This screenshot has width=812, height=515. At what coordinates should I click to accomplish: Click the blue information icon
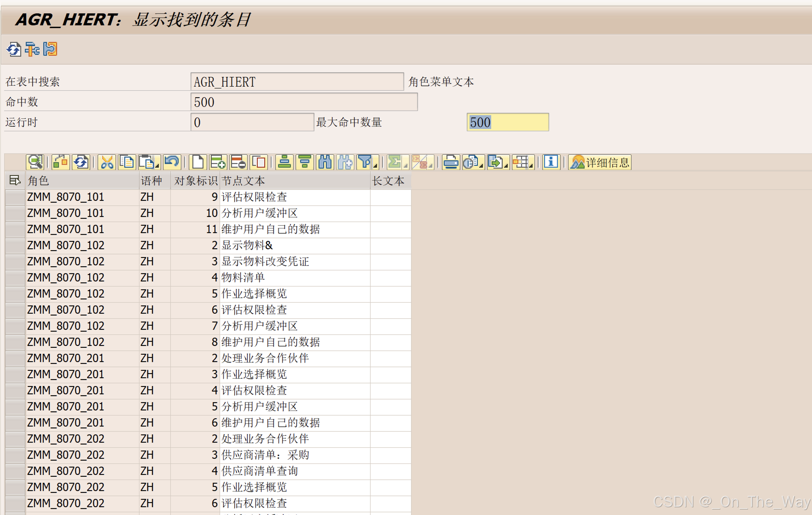tap(551, 162)
